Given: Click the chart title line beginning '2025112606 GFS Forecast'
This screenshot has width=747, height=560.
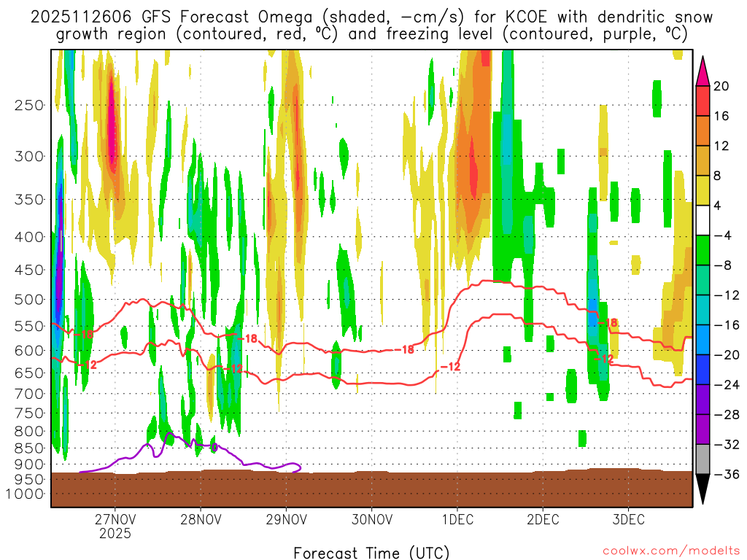Looking at the screenshot, I should (371, 17).
